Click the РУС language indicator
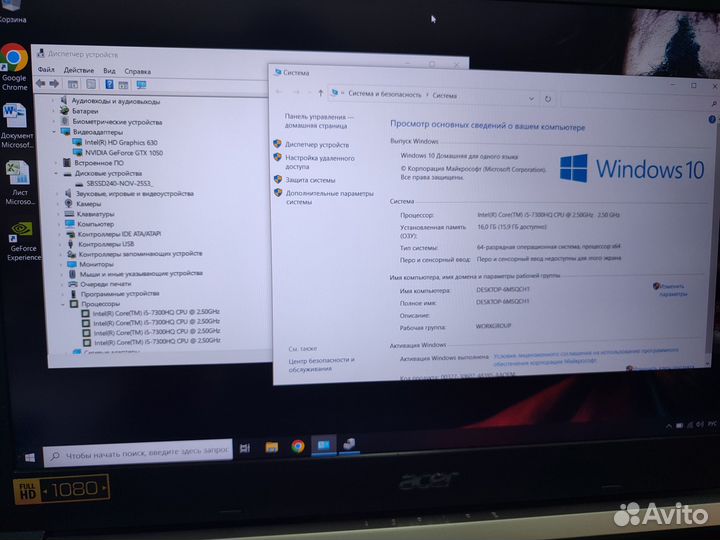 coord(713,424)
